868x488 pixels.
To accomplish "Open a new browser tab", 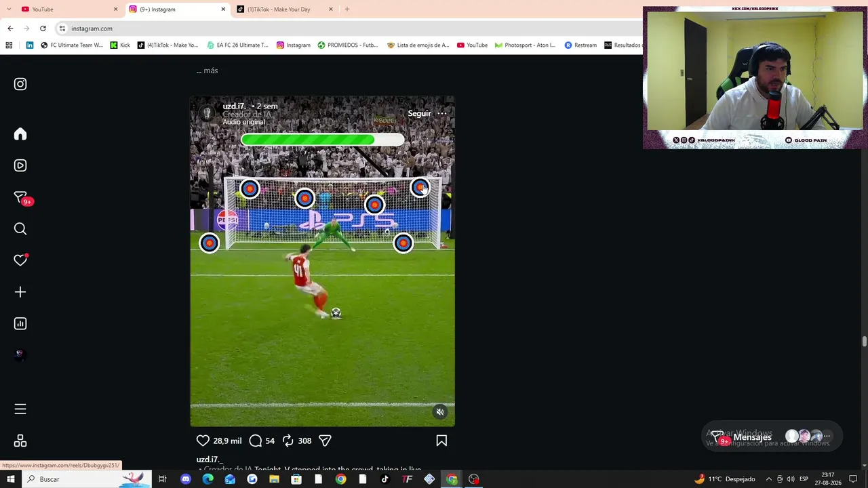I will [x=347, y=9].
